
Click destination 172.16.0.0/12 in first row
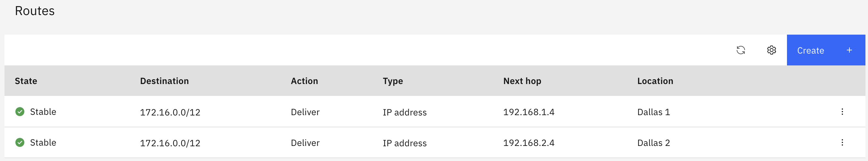coord(170,112)
